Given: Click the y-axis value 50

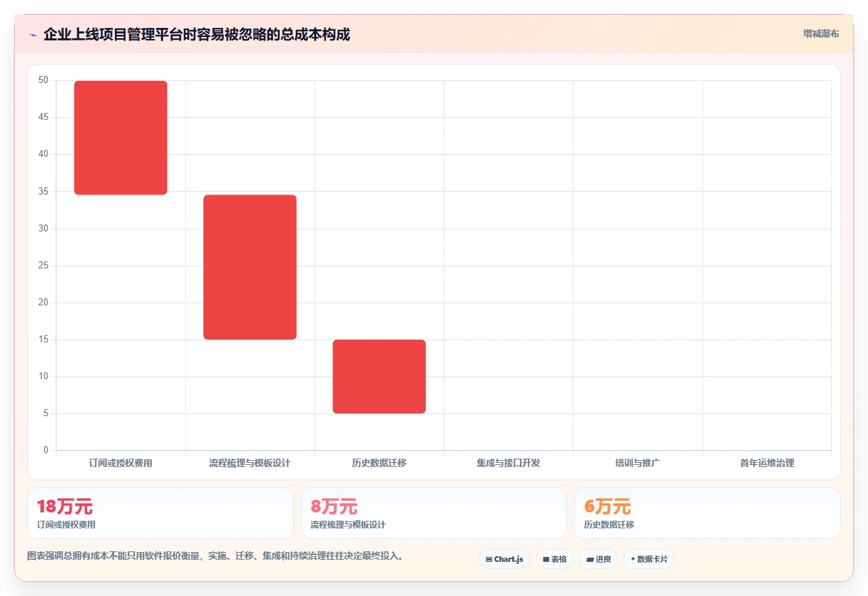Looking at the screenshot, I should tap(43, 80).
